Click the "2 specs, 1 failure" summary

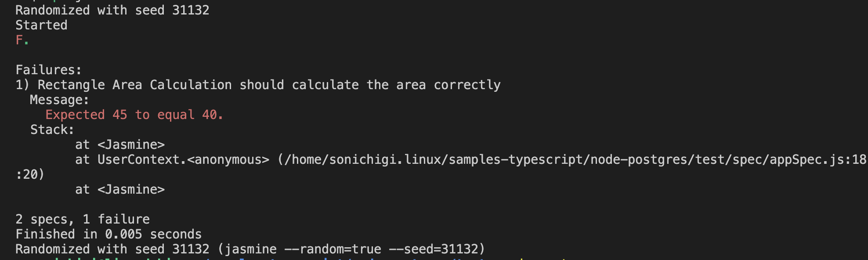coord(83,219)
